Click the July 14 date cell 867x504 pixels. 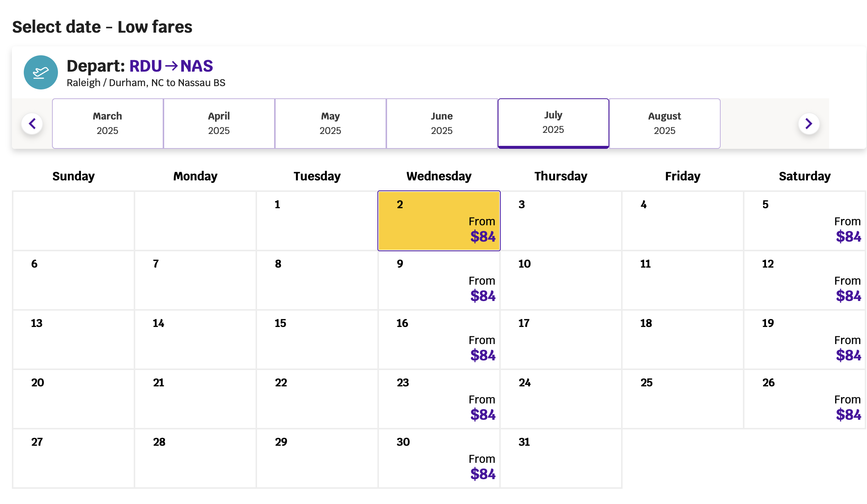tap(195, 340)
